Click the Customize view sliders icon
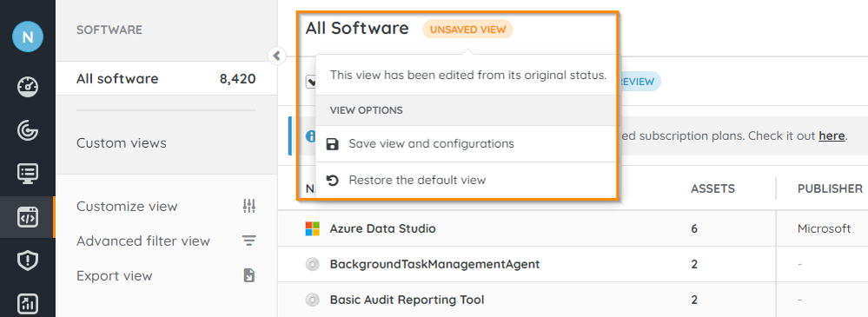Viewport: 868px width, 317px height. (249, 207)
